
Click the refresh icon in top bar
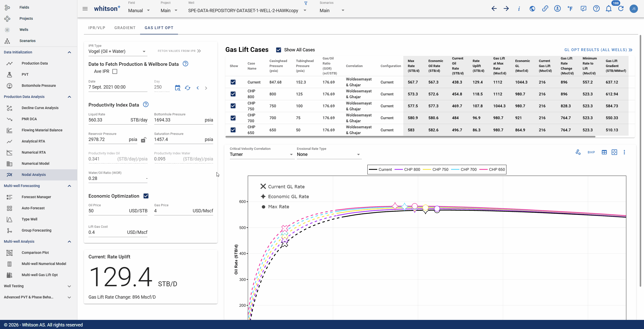pyautogui.click(x=621, y=9)
